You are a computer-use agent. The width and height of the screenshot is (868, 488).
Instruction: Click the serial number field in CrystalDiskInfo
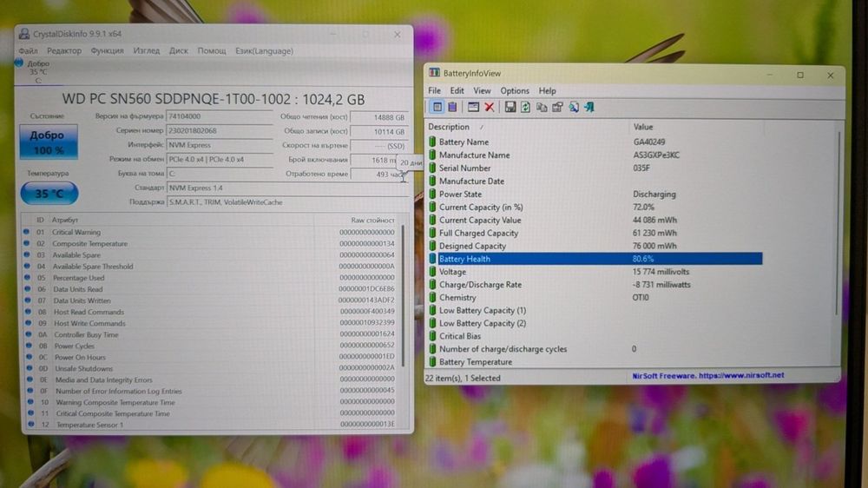coord(220,131)
